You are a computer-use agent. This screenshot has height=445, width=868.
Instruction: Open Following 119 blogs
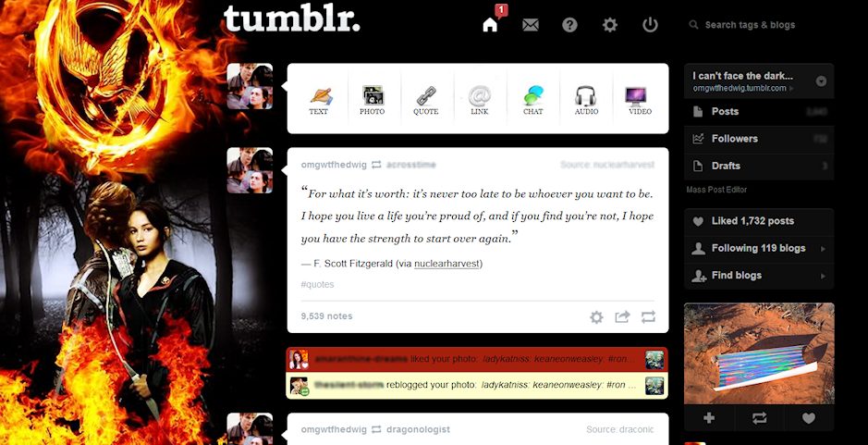coord(759,248)
